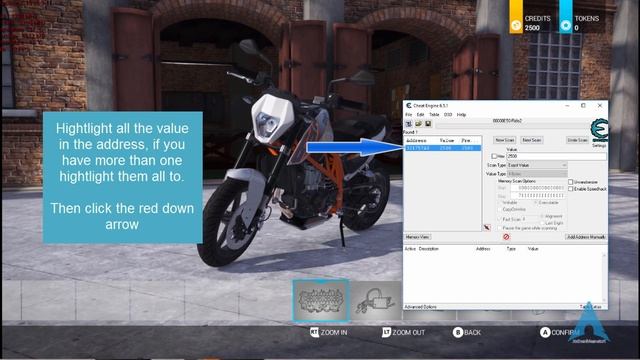Open the File menu

coord(409,115)
